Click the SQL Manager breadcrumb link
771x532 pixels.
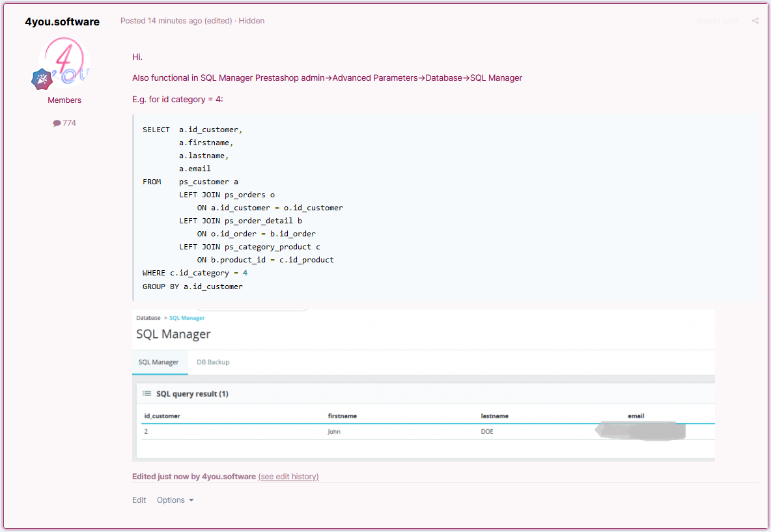pos(187,318)
